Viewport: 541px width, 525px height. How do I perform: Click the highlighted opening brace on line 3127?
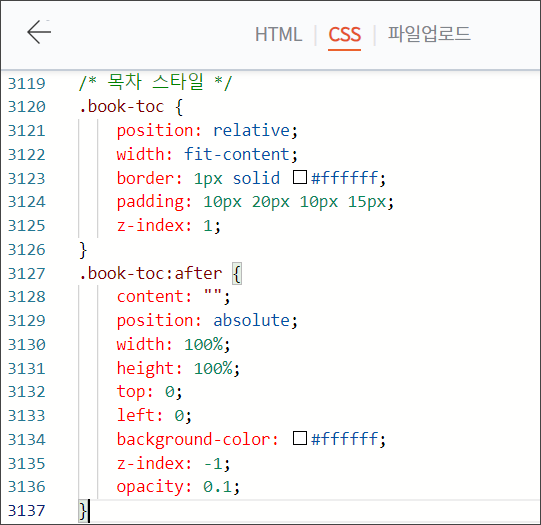(237, 274)
